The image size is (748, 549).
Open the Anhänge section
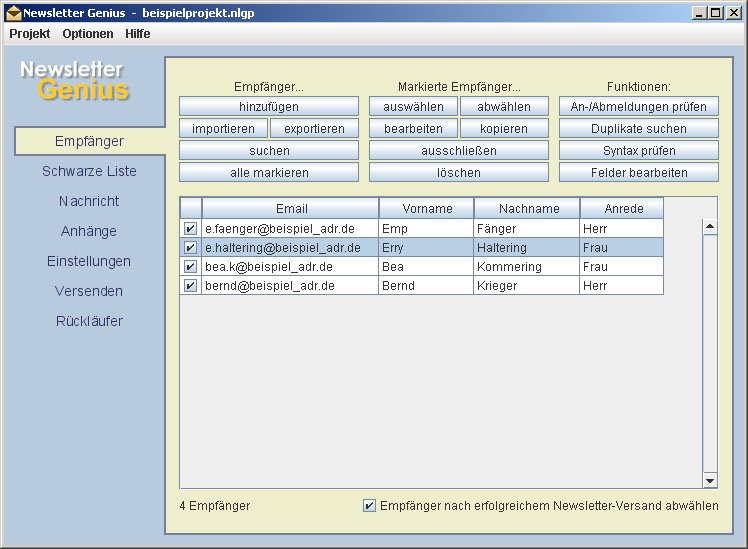point(89,231)
